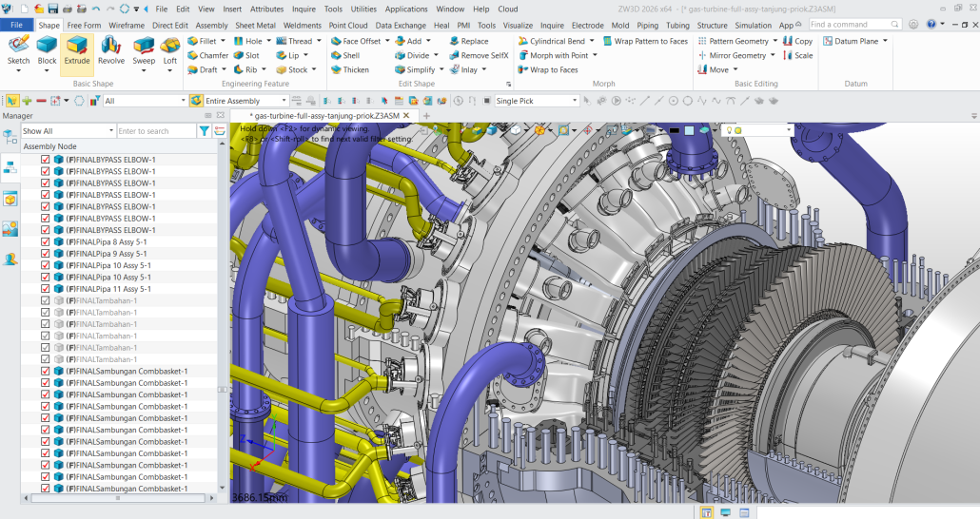This screenshot has width=980, height=519.
Task: Switch to the Sheet Metal ribbon tab
Action: 255,26
